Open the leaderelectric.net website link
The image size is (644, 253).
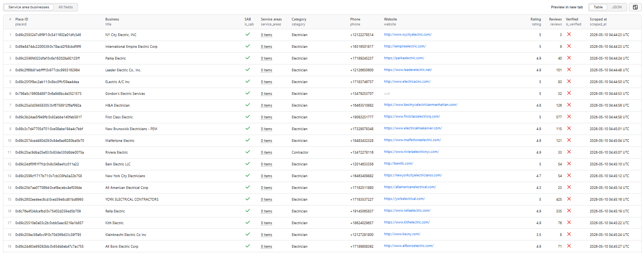(x=408, y=70)
